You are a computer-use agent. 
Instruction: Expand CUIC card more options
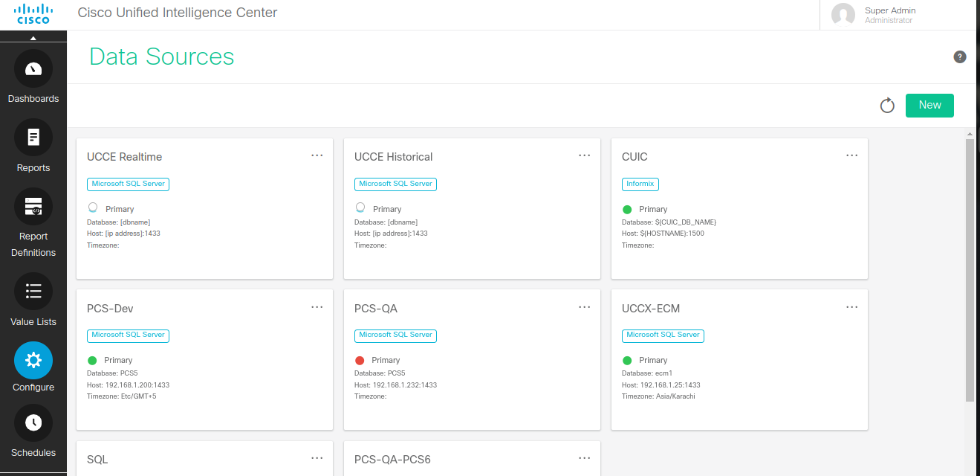click(x=852, y=155)
